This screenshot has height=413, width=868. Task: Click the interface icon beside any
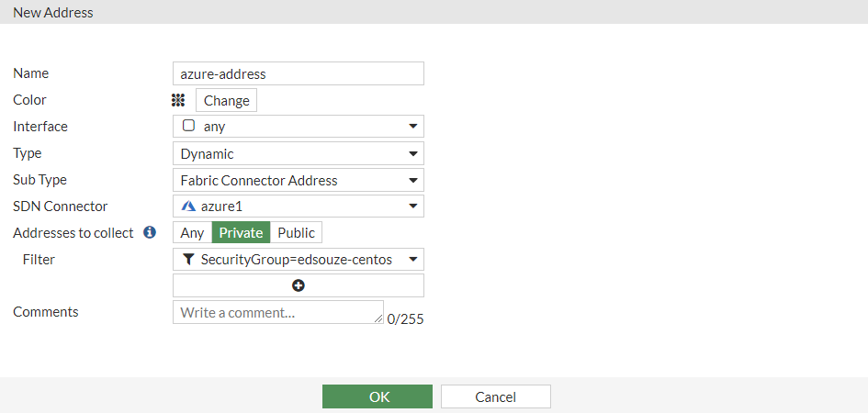coord(188,127)
